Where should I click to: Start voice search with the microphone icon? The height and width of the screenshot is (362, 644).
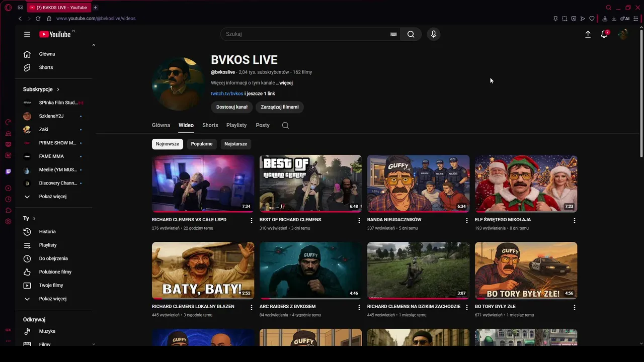click(x=434, y=34)
